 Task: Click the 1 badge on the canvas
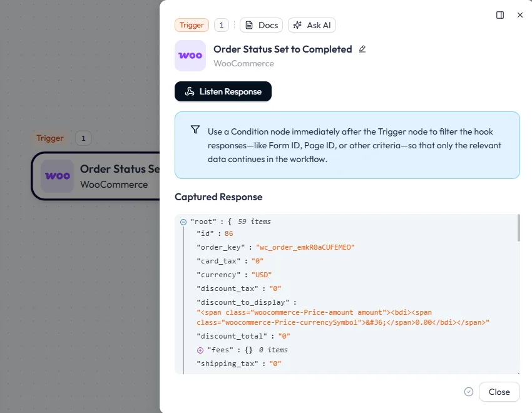click(x=83, y=138)
